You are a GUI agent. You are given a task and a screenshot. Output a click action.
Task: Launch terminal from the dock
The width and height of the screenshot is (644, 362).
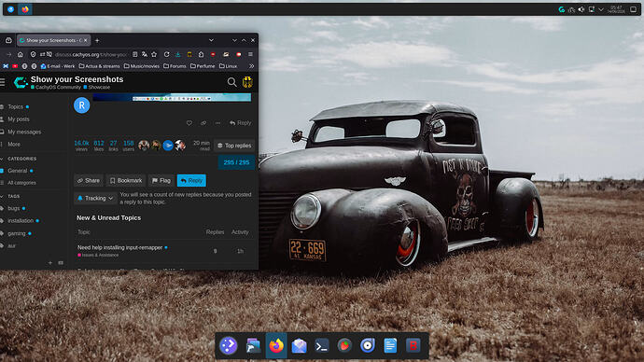coord(322,345)
